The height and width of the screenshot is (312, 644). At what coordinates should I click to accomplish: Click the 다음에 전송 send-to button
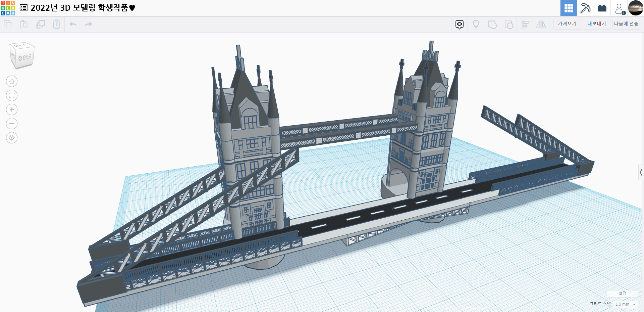point(626,24)
